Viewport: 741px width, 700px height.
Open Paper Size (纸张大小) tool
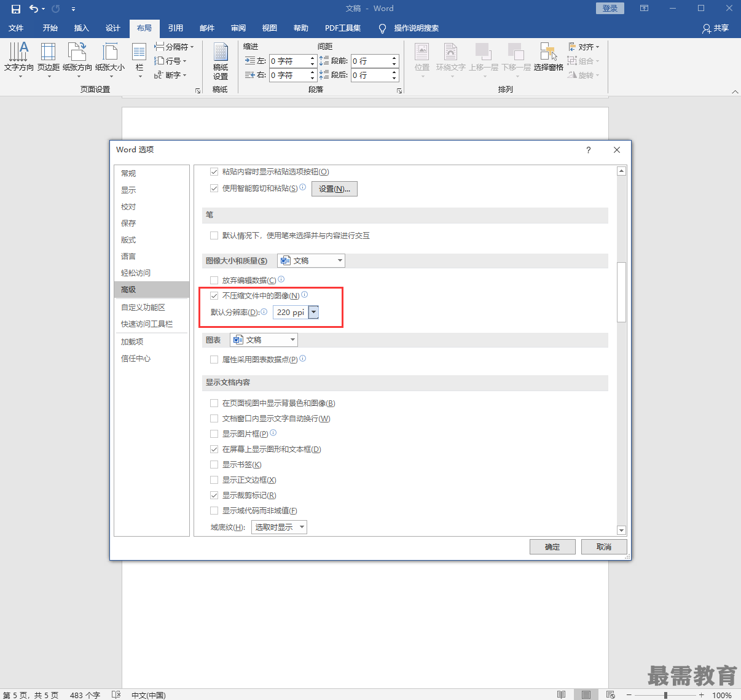point(110,60)
